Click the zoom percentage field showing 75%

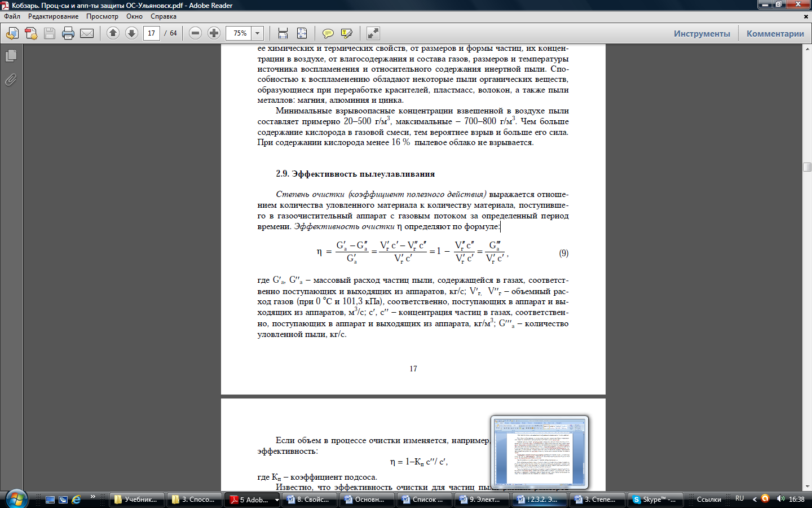coord(239,33)
